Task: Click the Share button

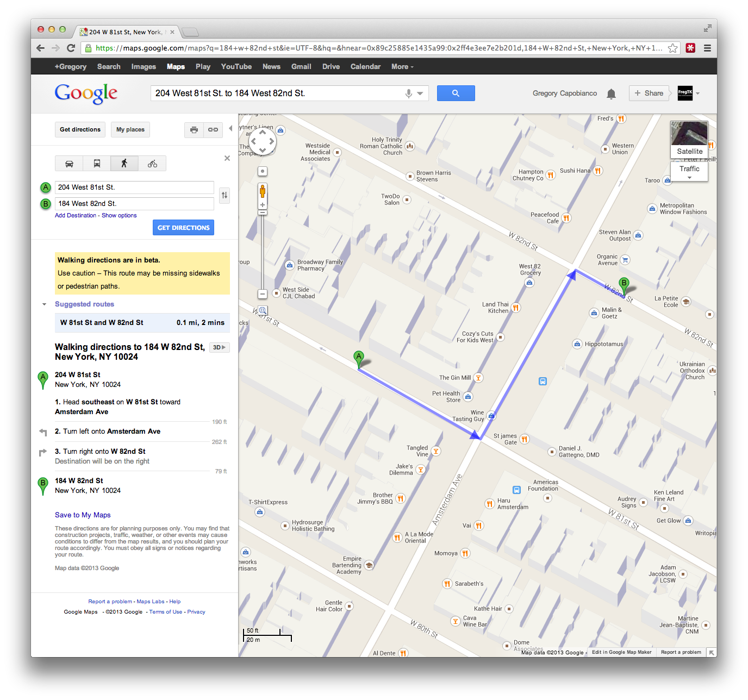Action: (649, 93)
